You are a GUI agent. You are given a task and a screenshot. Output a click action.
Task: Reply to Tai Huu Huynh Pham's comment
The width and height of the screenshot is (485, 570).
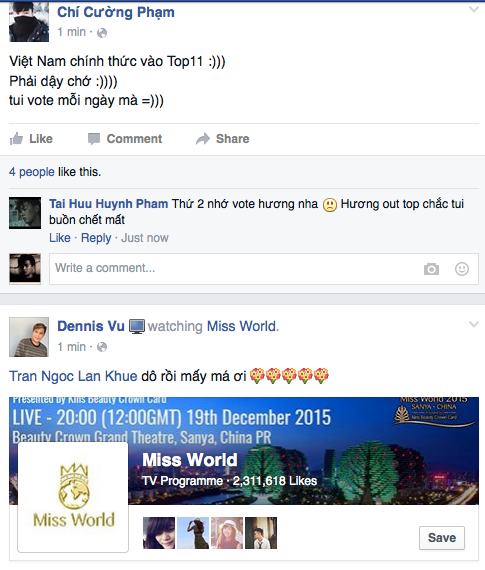(x=96, y=238)
